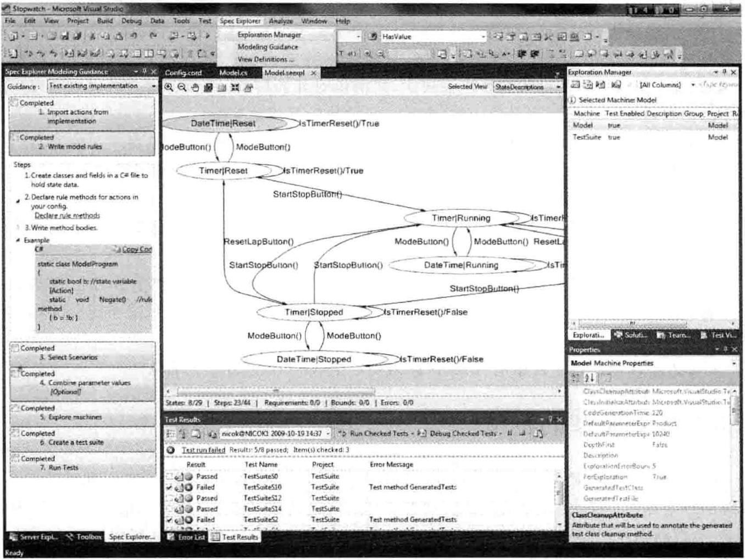Click the Save icon in the main toolbar
The height and width of the screenshot is (560, 745).
click(65, 36)
